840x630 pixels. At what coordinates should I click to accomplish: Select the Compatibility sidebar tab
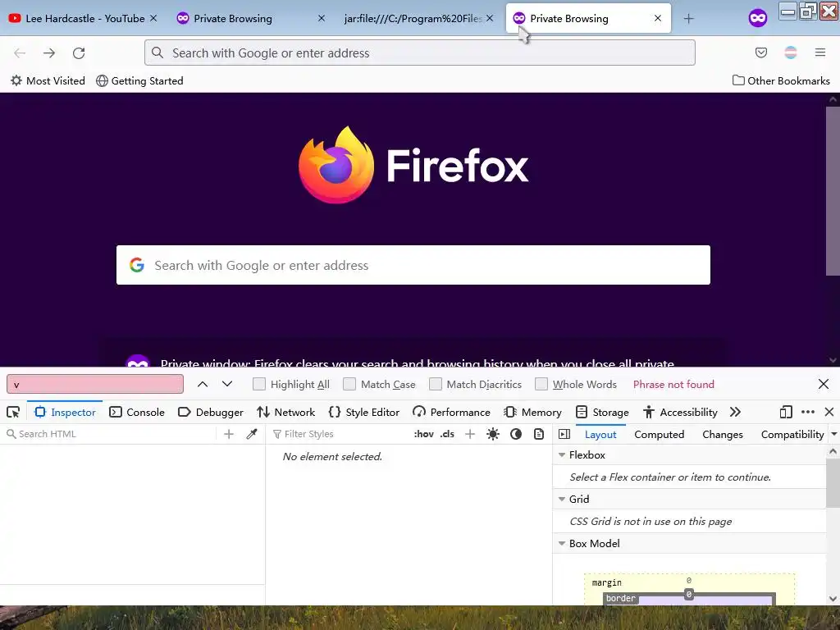(792, 434)
